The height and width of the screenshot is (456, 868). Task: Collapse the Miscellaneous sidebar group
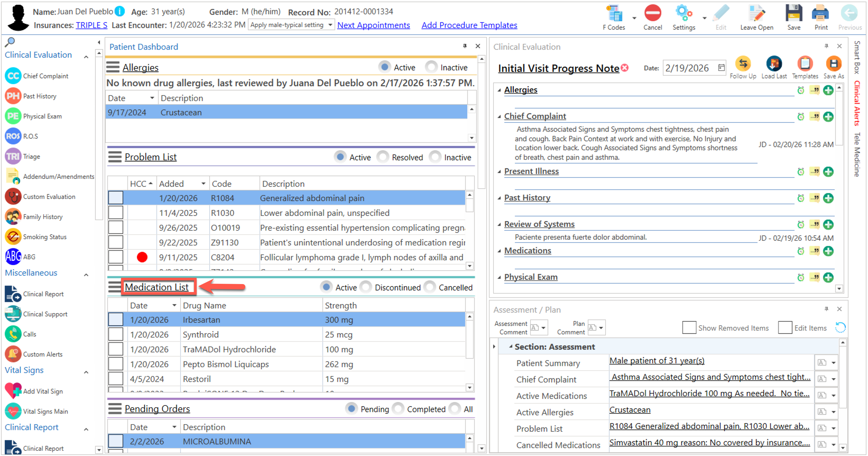coord(86,275)
